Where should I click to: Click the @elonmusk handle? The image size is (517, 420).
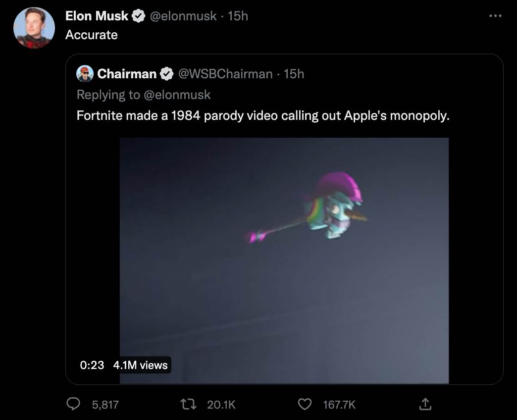182,15
